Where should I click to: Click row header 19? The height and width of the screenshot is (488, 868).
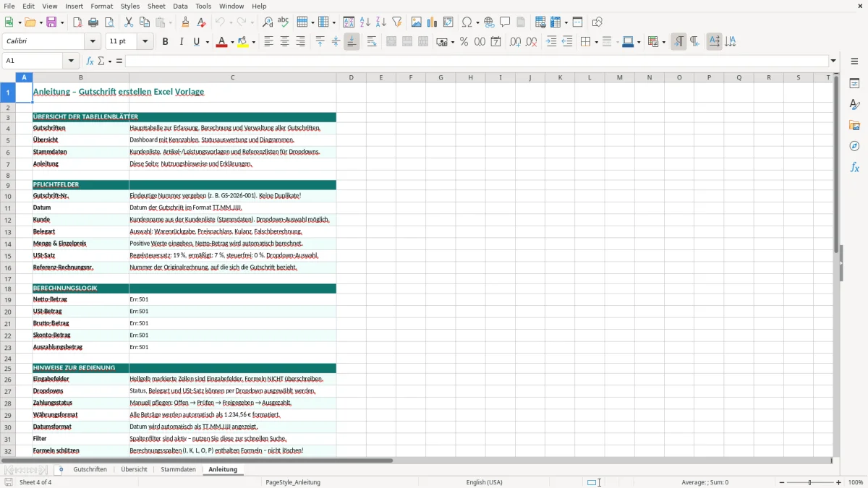pyautogui.click(x=8, y=299)
